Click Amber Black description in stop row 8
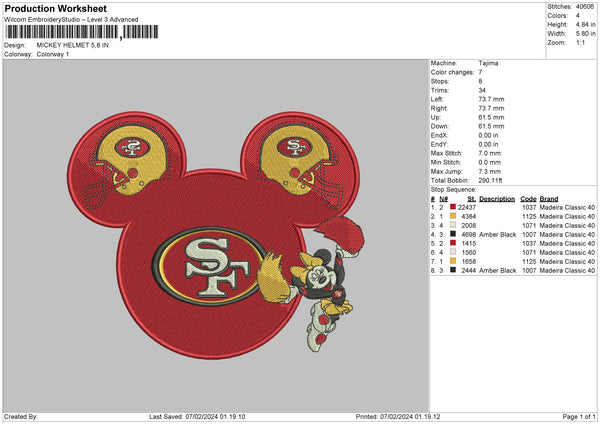The image size is (600, 424). click(x=497, y=270)
